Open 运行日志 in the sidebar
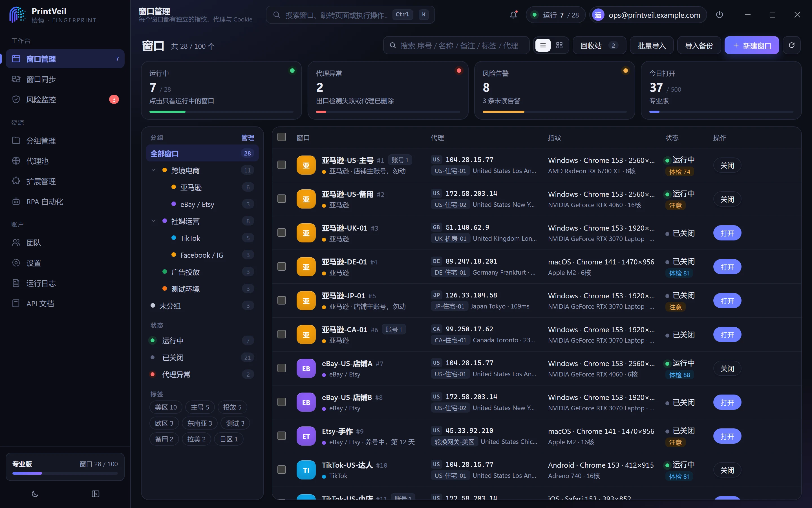The height and width of the screenshot is (508, 812). [x=65, y=283]
